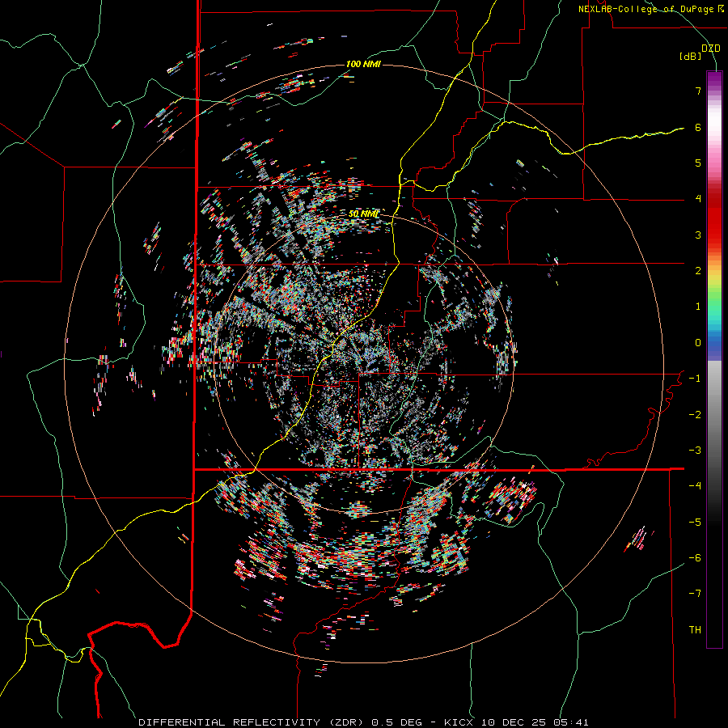Click the TH label on color scale

695,630
